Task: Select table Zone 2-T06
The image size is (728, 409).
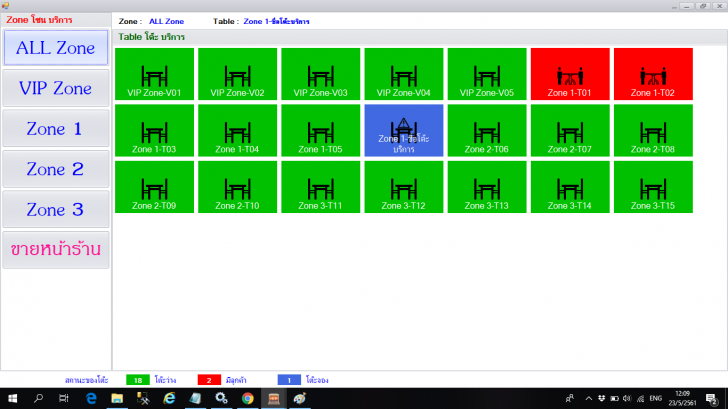Action: pos(487,130)
